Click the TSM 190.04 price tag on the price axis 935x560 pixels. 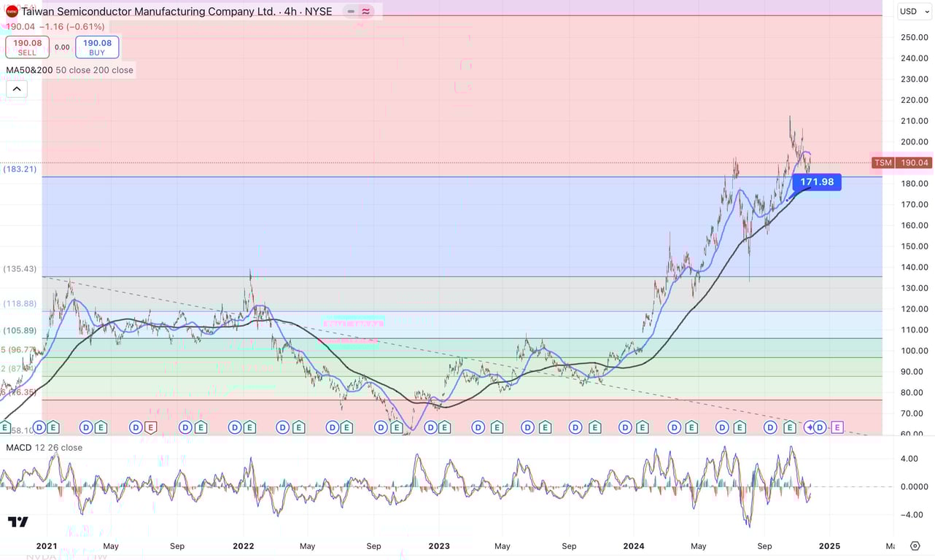(x=901, y=163)
